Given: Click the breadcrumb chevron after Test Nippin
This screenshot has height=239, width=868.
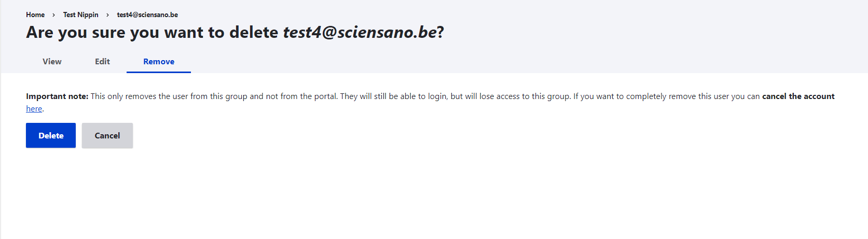Looking at the screenshot, I should (107, 15).
